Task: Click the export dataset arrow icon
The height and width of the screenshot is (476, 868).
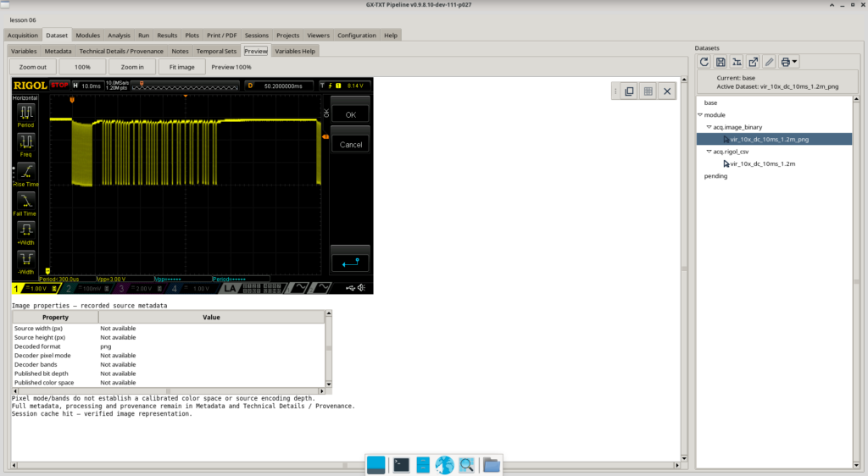Action: point(753,62)
